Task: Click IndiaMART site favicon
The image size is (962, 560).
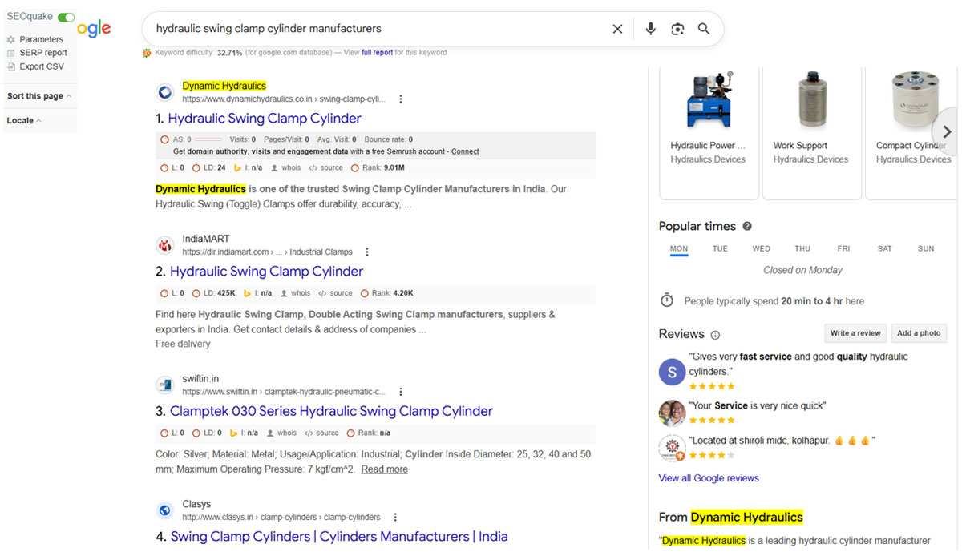Action: (x=164, y=244)
